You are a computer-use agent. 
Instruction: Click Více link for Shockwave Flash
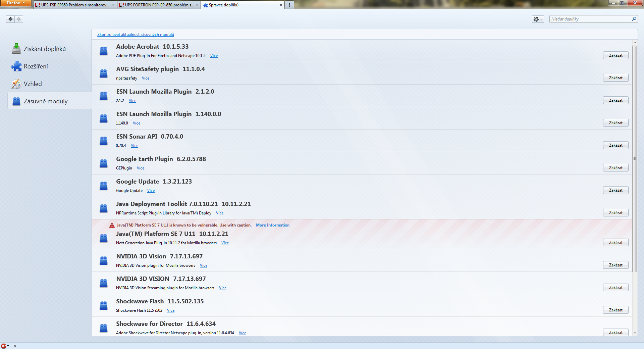pos(171,310)
